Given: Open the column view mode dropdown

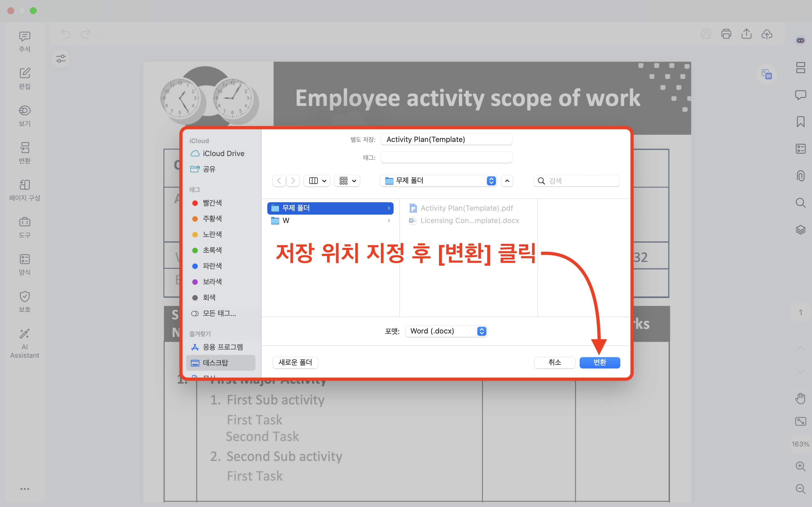Looking at the screenshot, I should tap(317, 181).
